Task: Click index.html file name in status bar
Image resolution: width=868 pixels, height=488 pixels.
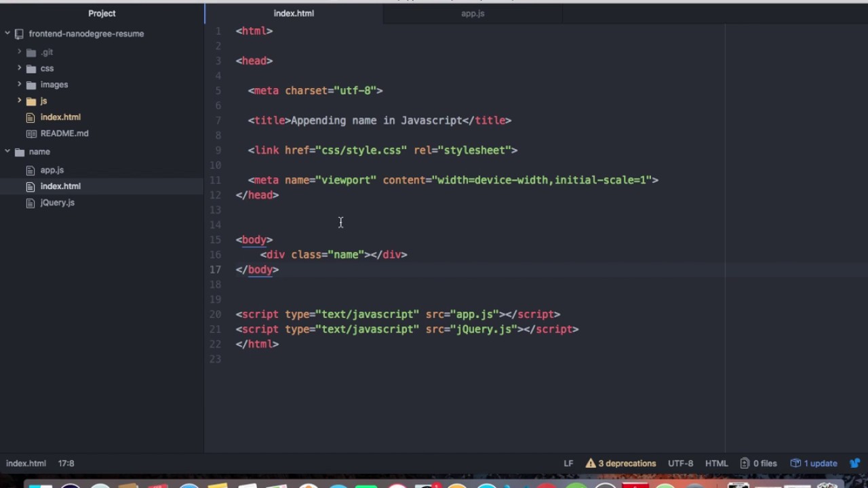Action: 26,464
